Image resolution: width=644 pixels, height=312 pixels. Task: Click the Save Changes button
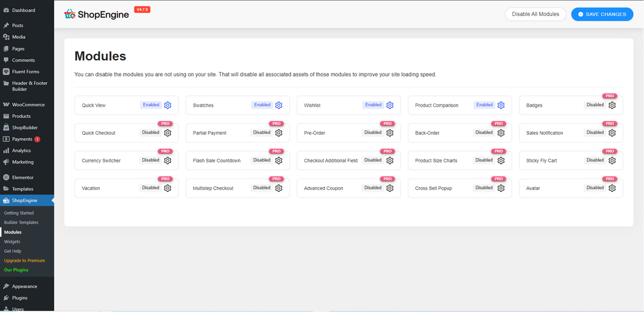pyautogui.click(x=602, y=14)
